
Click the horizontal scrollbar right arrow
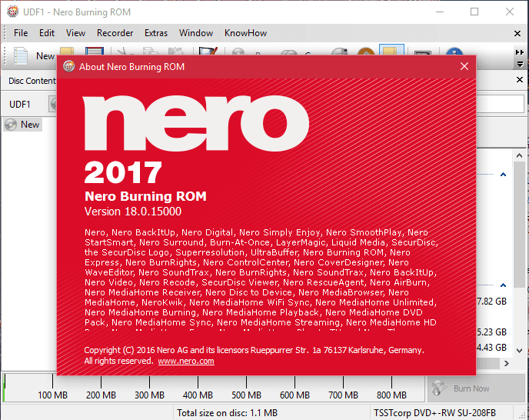click(x=507, y=363)
